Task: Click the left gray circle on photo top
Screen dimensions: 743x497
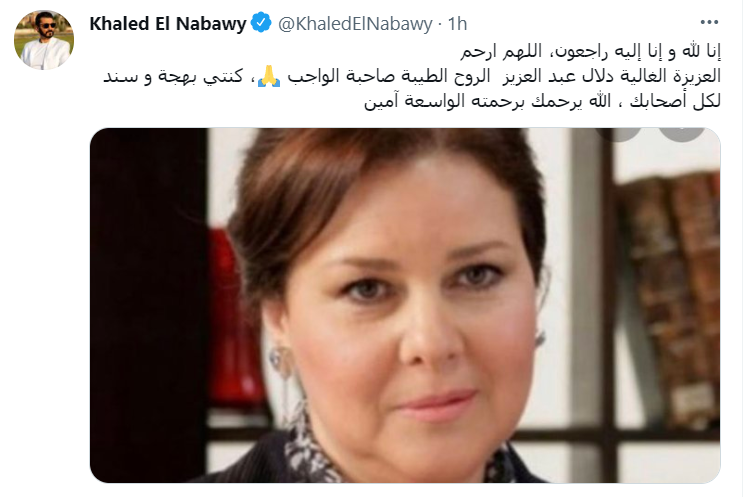Action: [x=618, y=135]
